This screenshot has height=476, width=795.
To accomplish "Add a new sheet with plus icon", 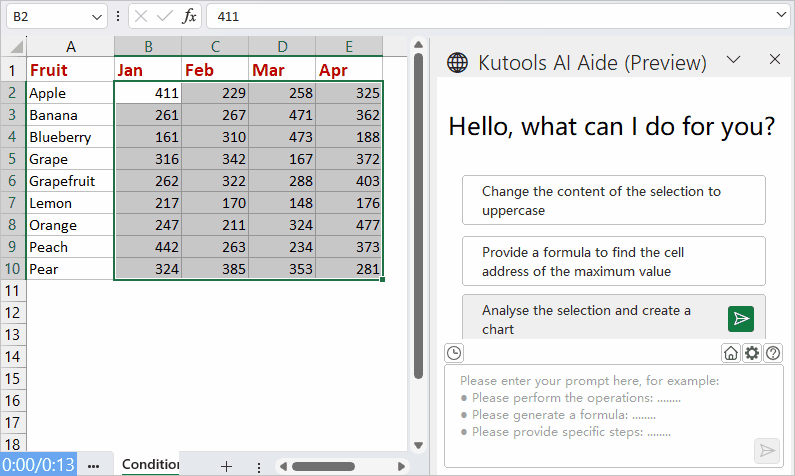I will (226, 466).
